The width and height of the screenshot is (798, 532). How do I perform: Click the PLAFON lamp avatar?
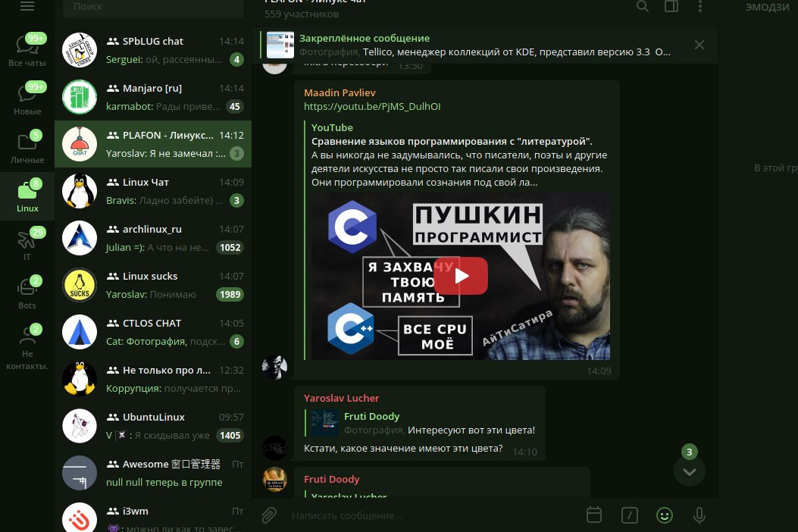point(80,144)
